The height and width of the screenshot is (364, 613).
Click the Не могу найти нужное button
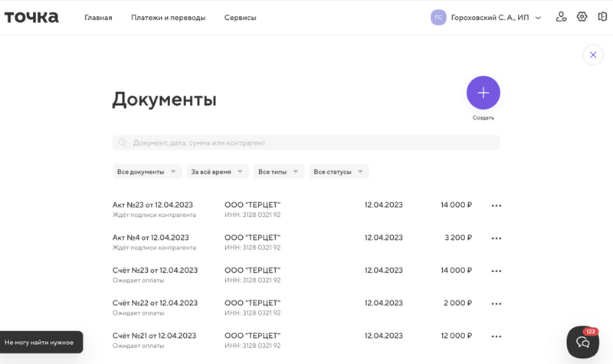pos(40,342)
